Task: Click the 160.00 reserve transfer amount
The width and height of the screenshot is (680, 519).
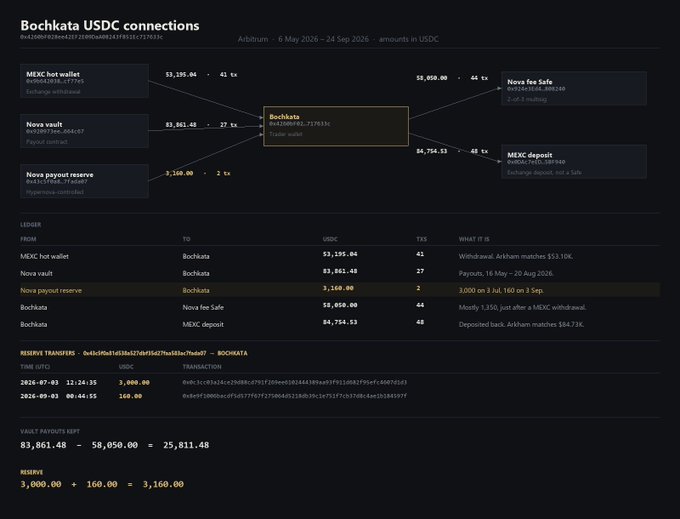Action: (x=130, y=396)
